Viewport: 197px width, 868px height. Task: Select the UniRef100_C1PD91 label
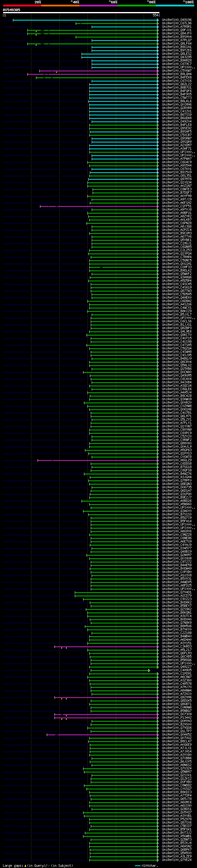[177, 674]
